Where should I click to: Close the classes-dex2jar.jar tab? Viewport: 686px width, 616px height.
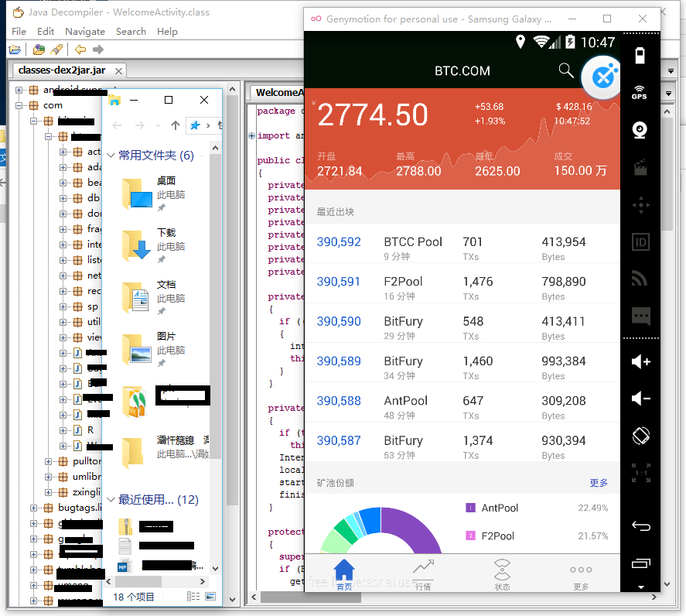pyautogui.click(x=118, y=71)
